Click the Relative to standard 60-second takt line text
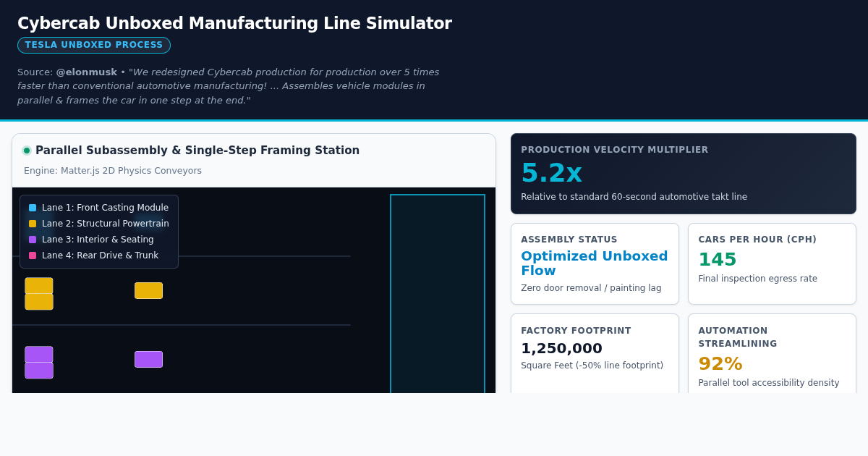Image resolution: width=868 pixels, height=456 pixels. pyautogui.click(x=634, y=197)
